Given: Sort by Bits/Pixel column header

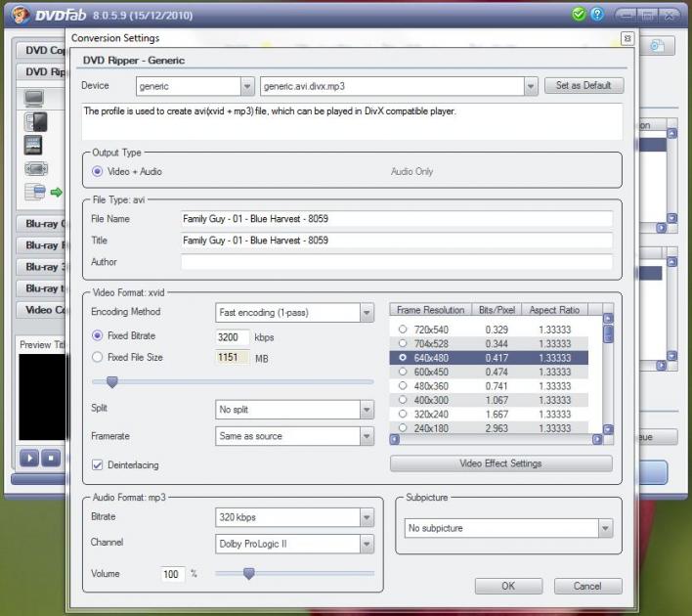Looking at the screenshot, I should tap(497, 310).
